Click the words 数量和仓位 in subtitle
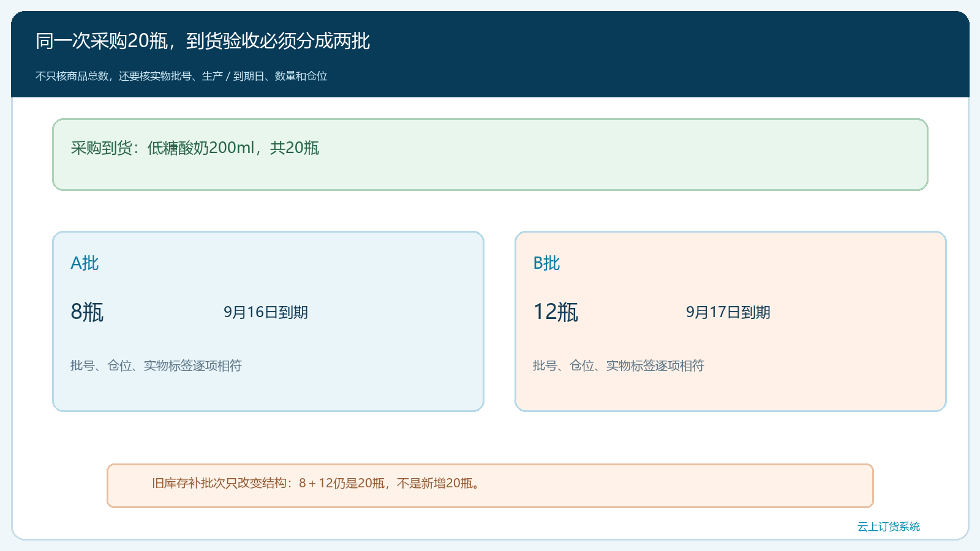Viewport: 980px width, 551px height. [301, 76]
